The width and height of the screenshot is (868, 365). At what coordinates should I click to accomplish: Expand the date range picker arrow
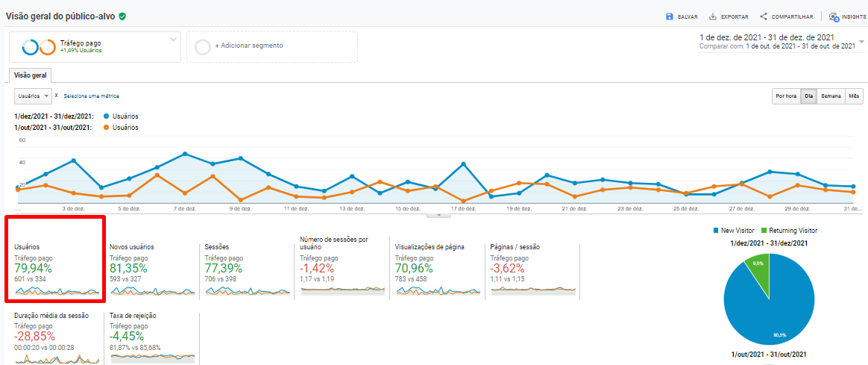point(861,42)
